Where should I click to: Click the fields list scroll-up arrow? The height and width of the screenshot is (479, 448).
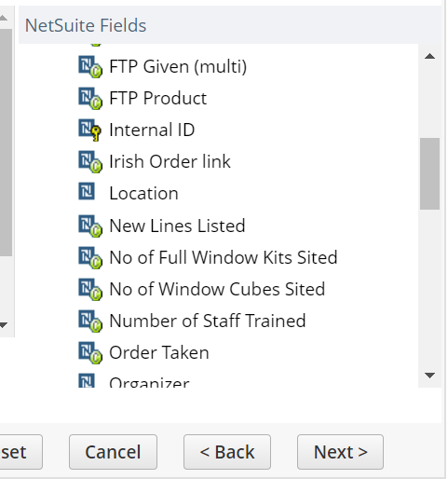tap(429, 56)
